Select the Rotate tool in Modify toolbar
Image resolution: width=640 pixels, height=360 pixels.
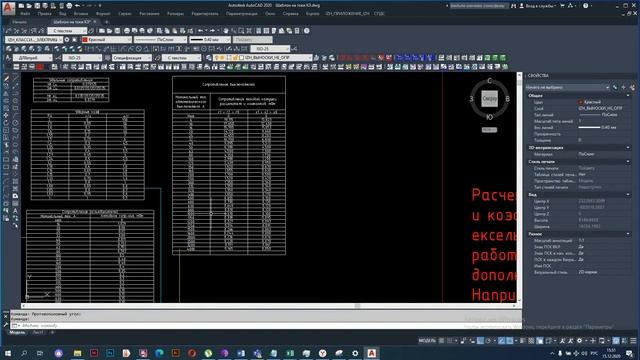click(6, 122)
